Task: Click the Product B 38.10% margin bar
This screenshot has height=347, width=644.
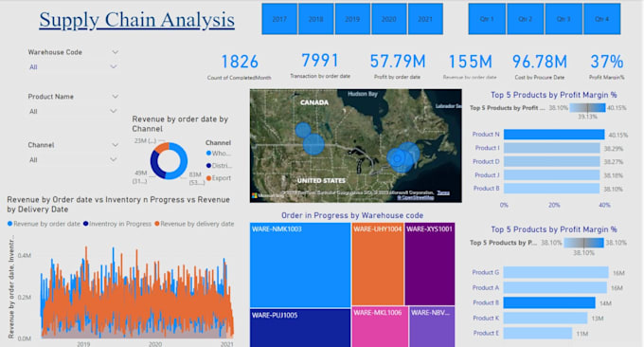Action: coord(551,189)
